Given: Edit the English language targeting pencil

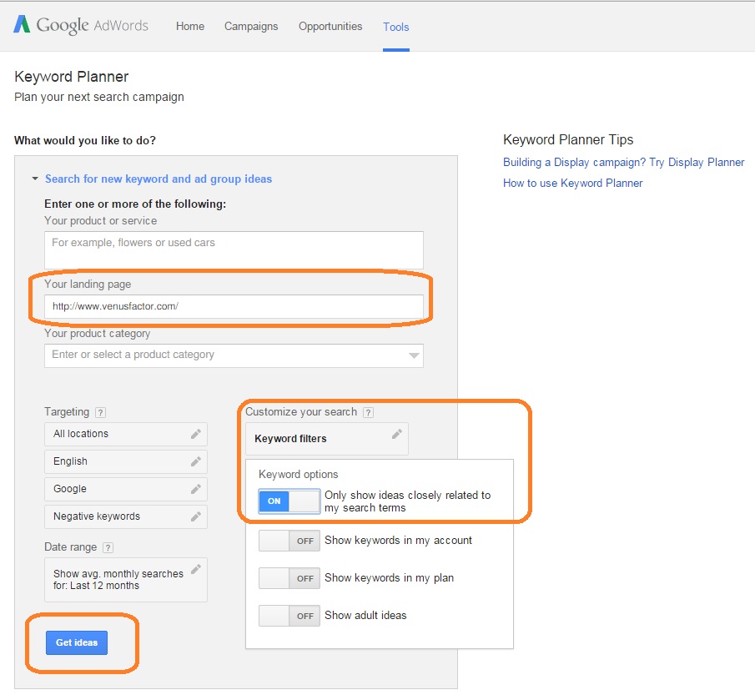Looking at the screenshot, I should click(x=195, y=461).
